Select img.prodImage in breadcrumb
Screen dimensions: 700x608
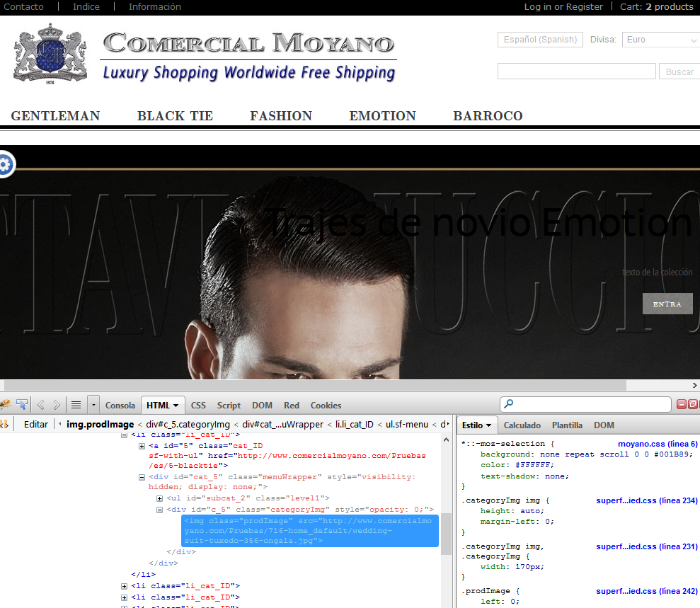coord(100,424)
